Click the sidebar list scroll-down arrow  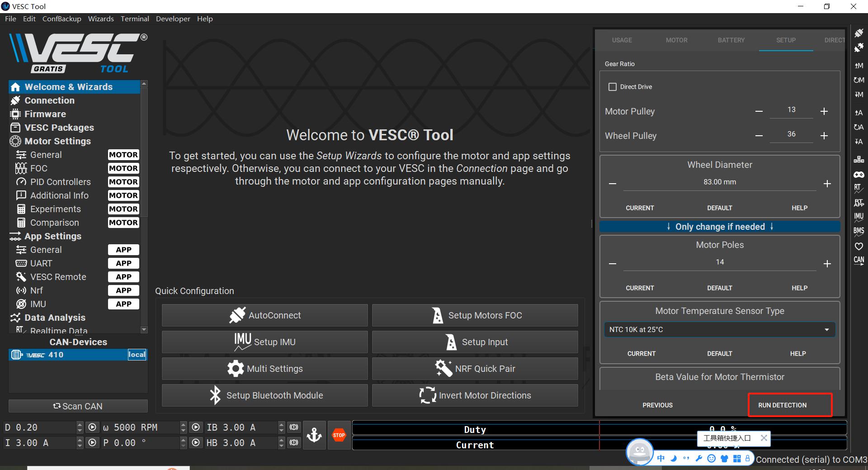click(x=144, y=330)
